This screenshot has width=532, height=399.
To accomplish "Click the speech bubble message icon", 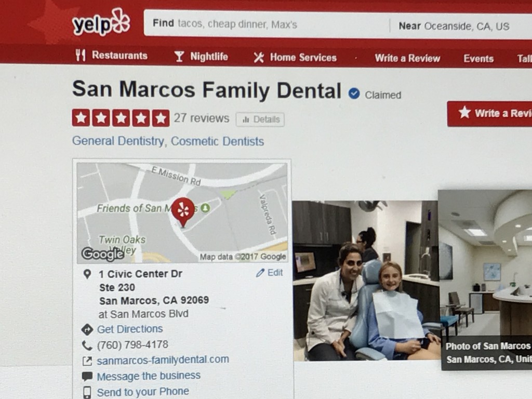I will tap(87, 376).
